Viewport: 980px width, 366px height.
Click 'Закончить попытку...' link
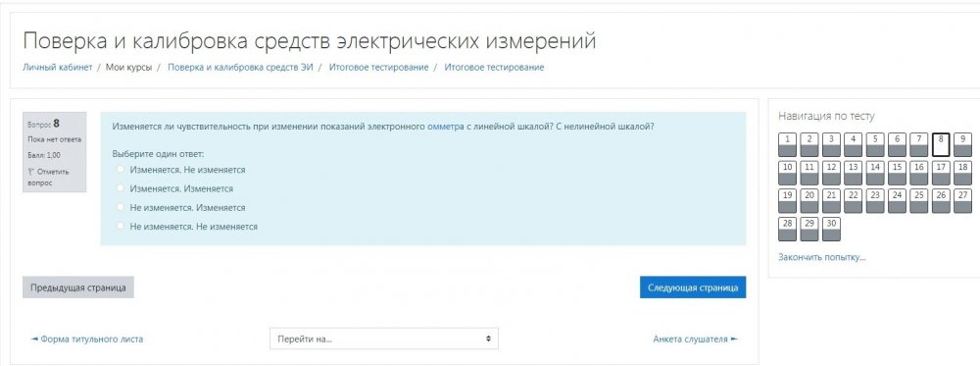(x=822, y=256)
